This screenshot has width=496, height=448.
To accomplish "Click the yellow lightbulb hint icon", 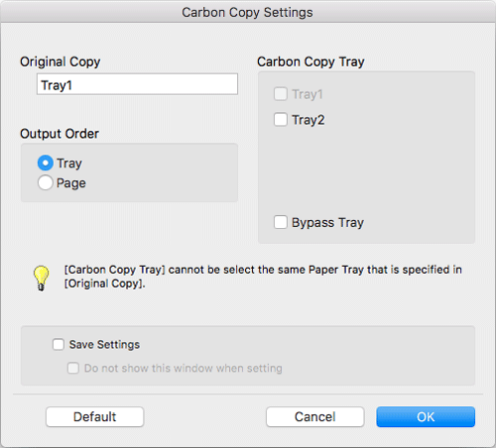I will point(41,279).
